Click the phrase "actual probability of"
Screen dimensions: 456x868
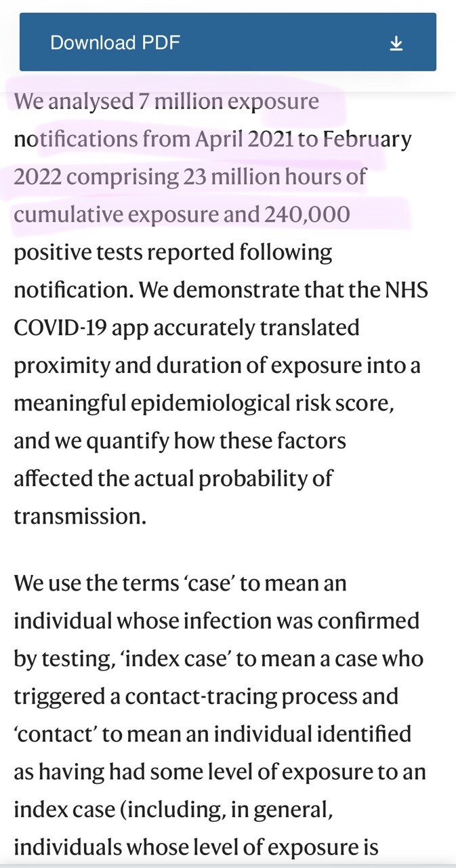[228, 478]
